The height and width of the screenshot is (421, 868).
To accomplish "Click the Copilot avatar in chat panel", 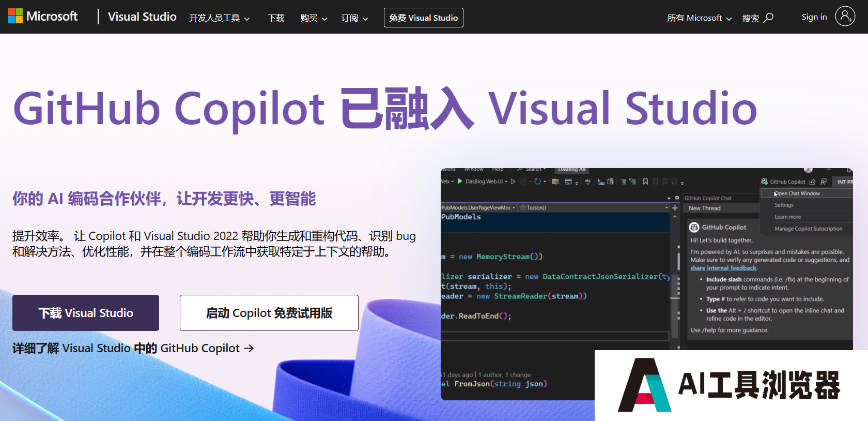I will coord(694,227).
